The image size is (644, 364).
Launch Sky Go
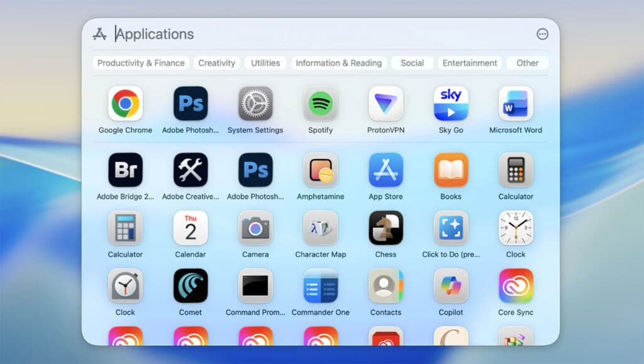(x=450, y=106)
